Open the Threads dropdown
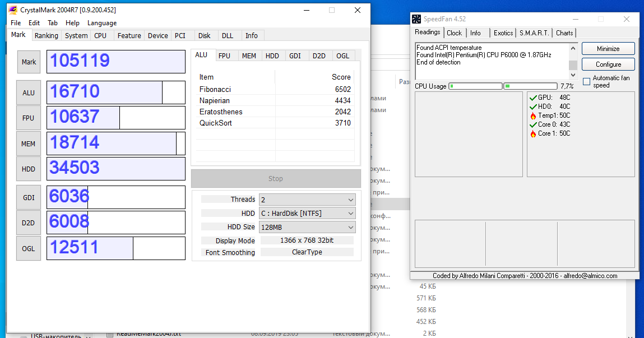Screen dimensions: 644x338 click(x=307, y=200)
